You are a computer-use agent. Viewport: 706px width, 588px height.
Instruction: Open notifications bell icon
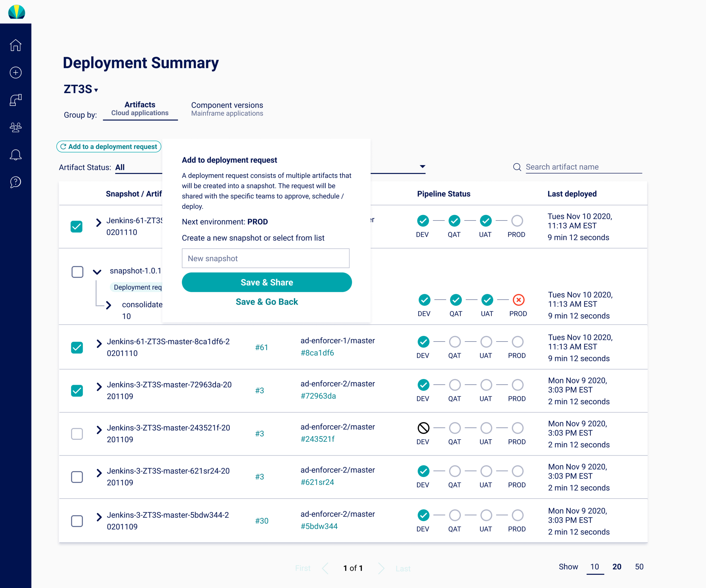(x=16, y=155)
